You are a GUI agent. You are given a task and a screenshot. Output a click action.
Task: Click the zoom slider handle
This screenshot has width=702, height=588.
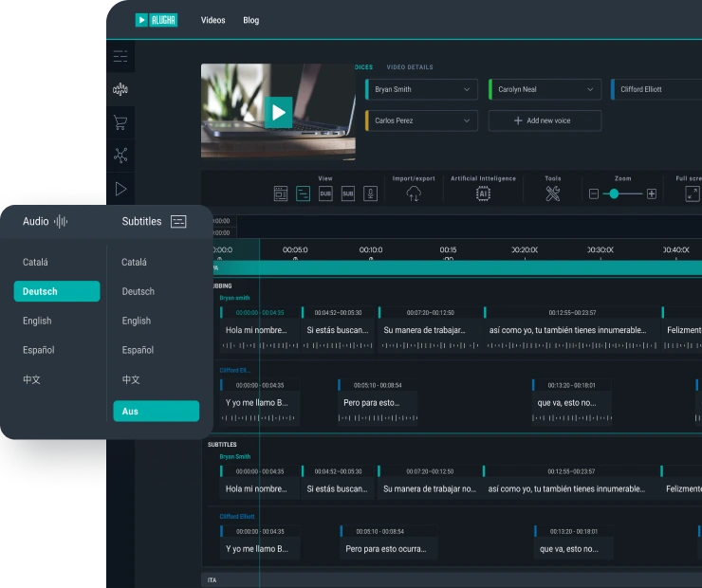pyautogui.click(x=615, y=193)
